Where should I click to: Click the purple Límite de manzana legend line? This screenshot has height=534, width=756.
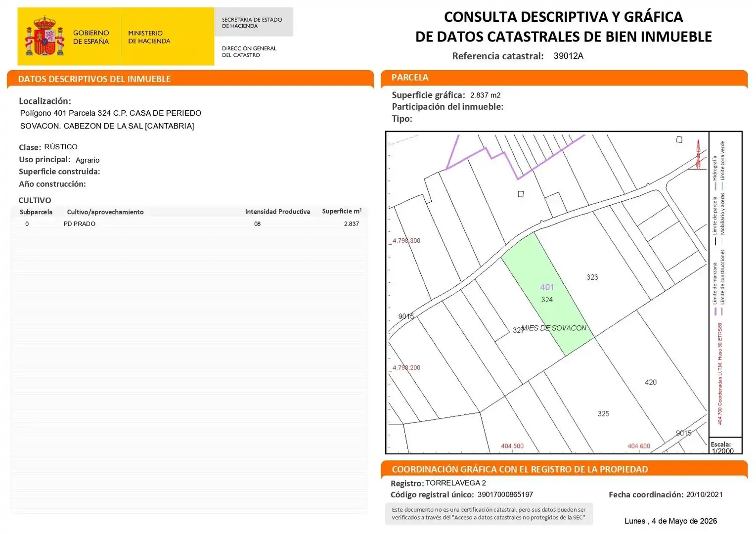tap(715, 311)
